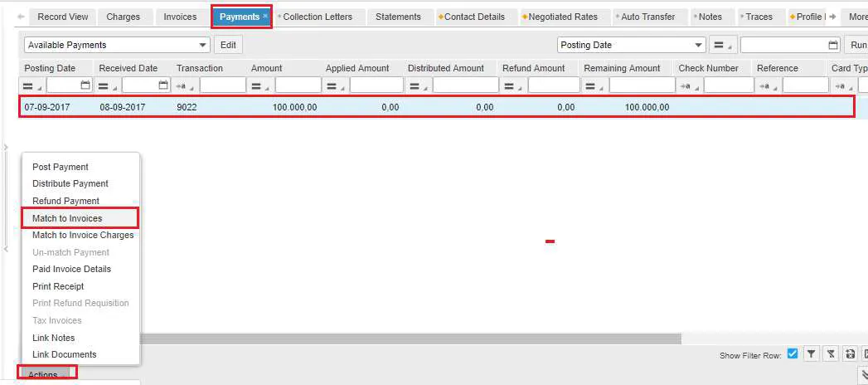
Task: Click the Actions button
Action: click(x=46, y=374)
